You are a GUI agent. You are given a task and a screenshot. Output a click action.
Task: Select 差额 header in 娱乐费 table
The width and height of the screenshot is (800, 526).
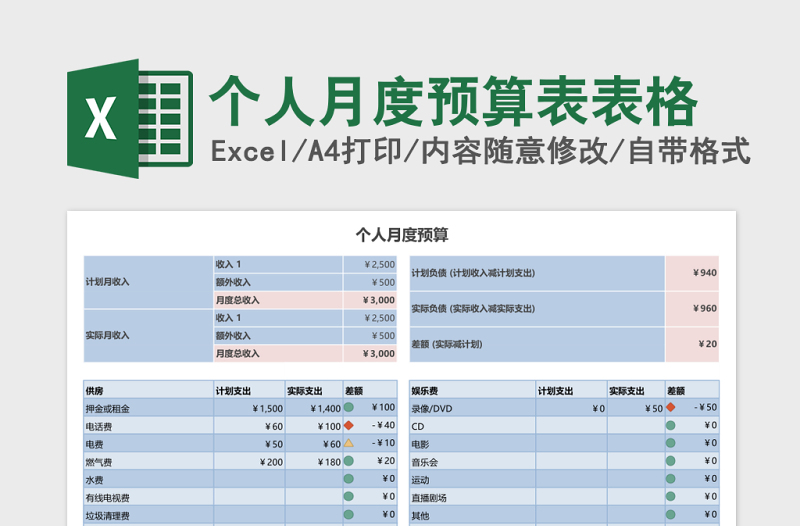(x=692, y=390)
